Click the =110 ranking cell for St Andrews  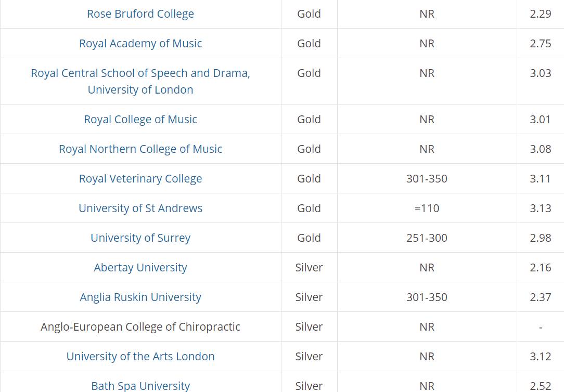427,208
